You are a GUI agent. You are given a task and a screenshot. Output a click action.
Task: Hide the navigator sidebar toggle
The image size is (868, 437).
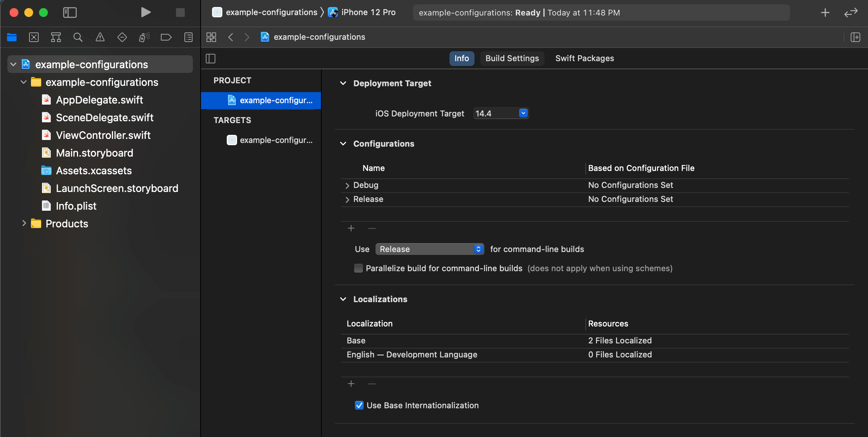(x=70, y=13)
